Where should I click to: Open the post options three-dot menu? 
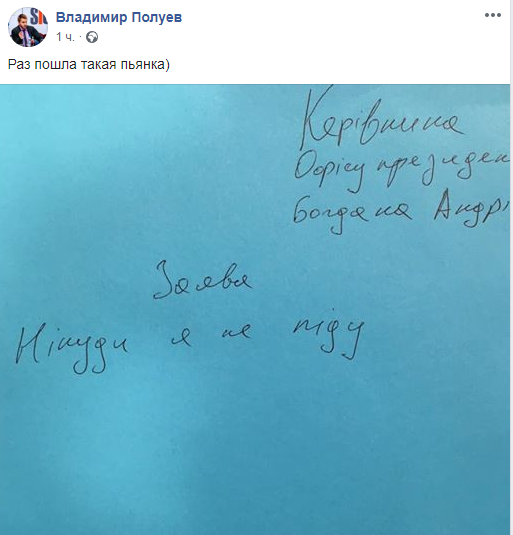pyautogui.click(x=493, y=15)
